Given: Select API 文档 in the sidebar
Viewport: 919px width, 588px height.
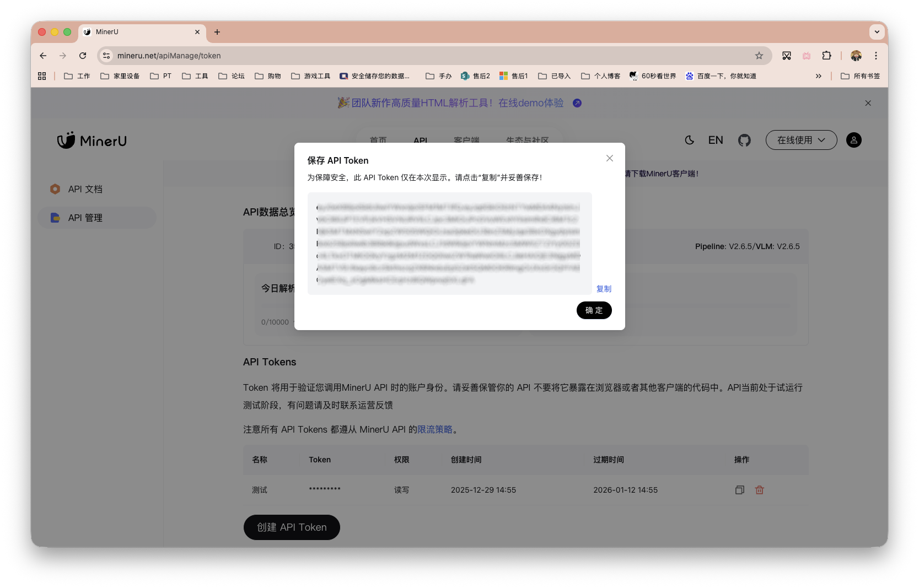Looking at the screenshot, I should (x=84, y=188).
